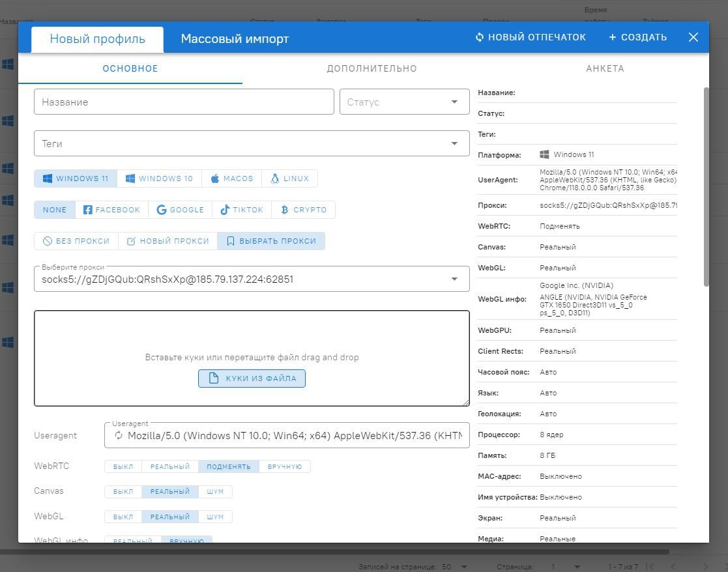Regenerate useragent with the refresh icon

pos(119,435)
